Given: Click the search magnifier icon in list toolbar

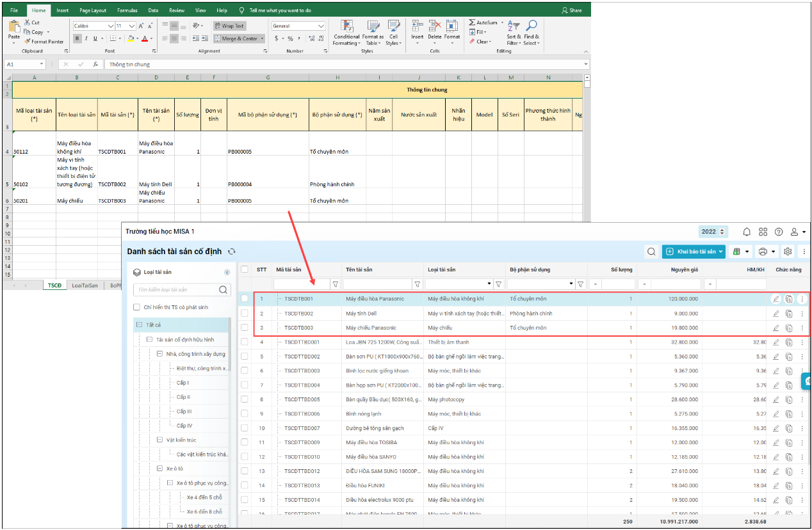Looking at the screenshot, I should tap(651, 252).
